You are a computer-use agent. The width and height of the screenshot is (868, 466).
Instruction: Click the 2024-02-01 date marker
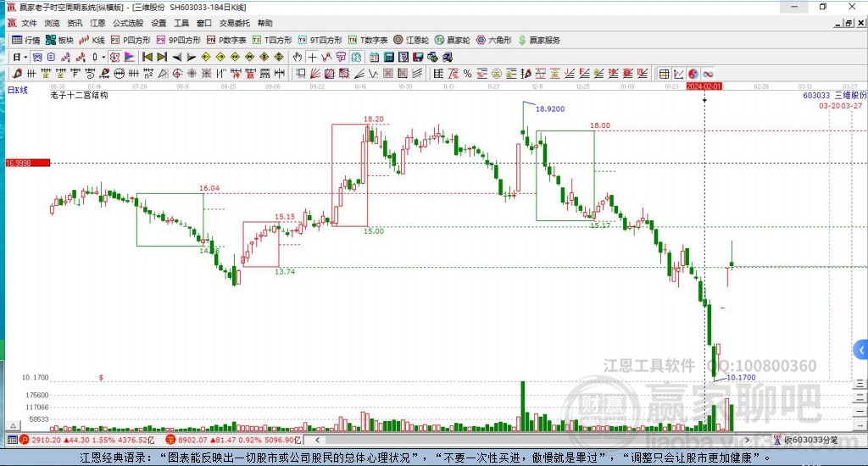[x=704, y=86]
